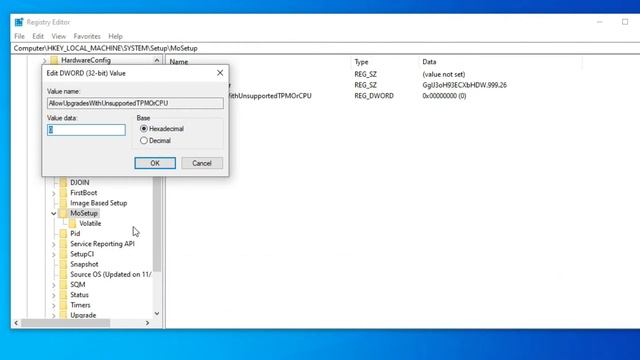Select the SetupCI key
This screenshot has width=640, height=360.
[x=82, y=254]
